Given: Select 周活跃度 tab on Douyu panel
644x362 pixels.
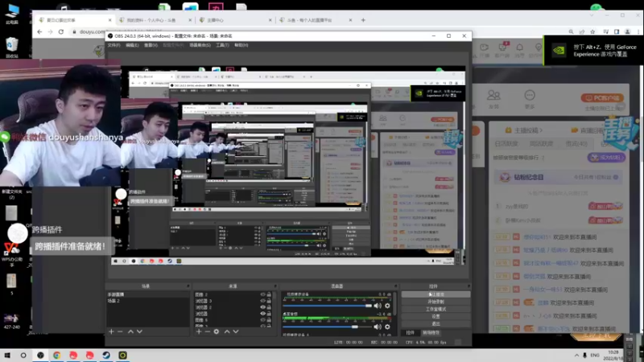Looking at the screenshot, I should (x=541, y=144).
